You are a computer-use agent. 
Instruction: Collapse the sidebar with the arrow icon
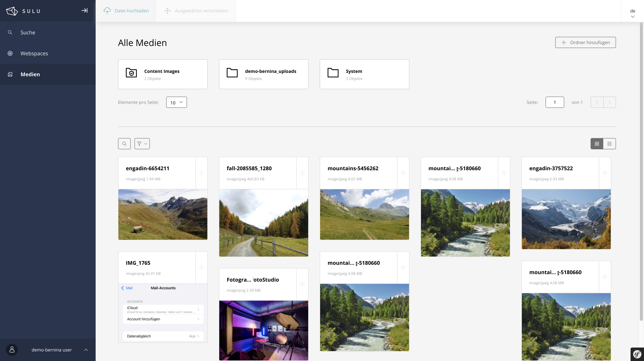[84, 10]
